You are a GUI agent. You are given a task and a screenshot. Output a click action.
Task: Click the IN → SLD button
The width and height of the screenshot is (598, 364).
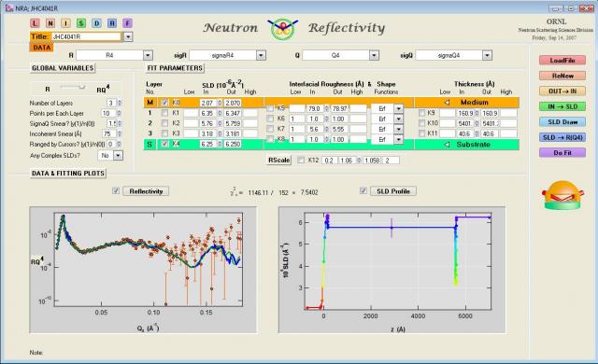[x=562, y=106]
